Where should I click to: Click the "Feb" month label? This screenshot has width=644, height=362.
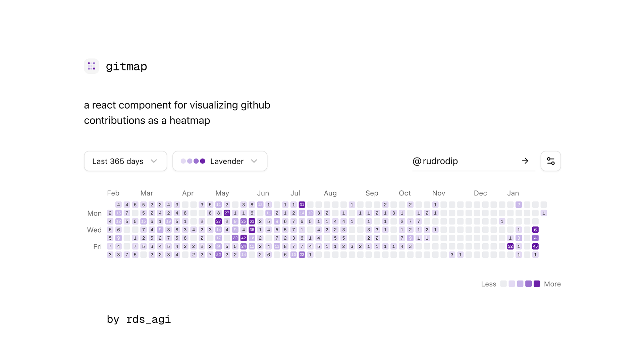tap(113, 193)
